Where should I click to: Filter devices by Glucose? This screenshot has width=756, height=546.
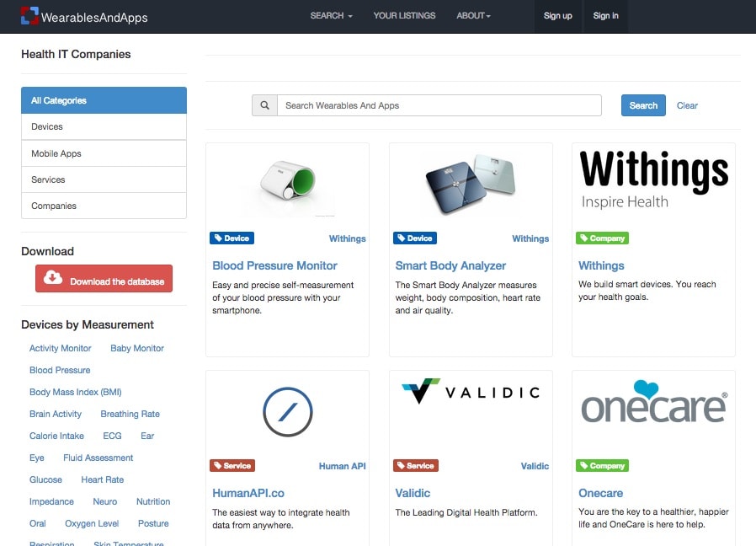click(x=45, y=480)
